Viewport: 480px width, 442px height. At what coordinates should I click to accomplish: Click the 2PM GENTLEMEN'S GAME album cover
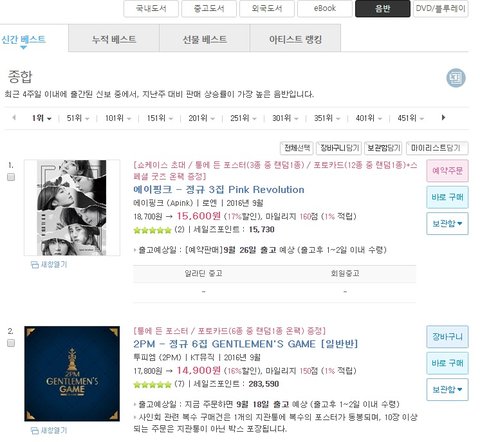pyautogui.click(x=72, y=374)
